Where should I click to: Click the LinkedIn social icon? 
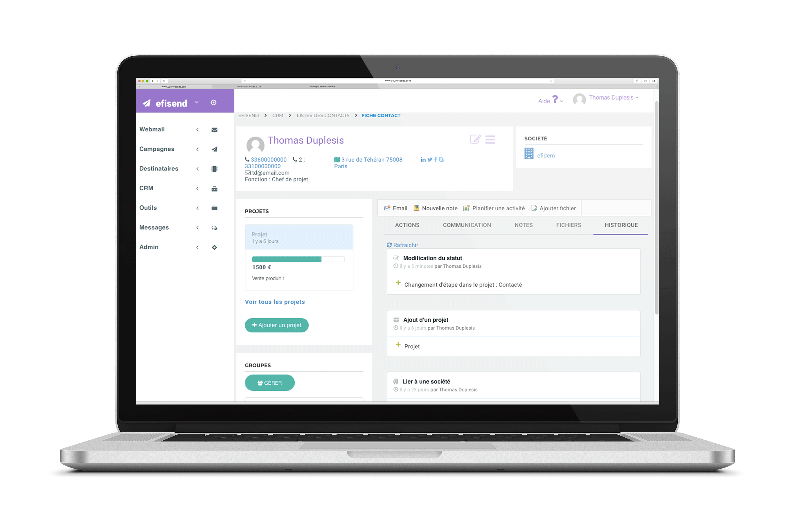[424, 160]
